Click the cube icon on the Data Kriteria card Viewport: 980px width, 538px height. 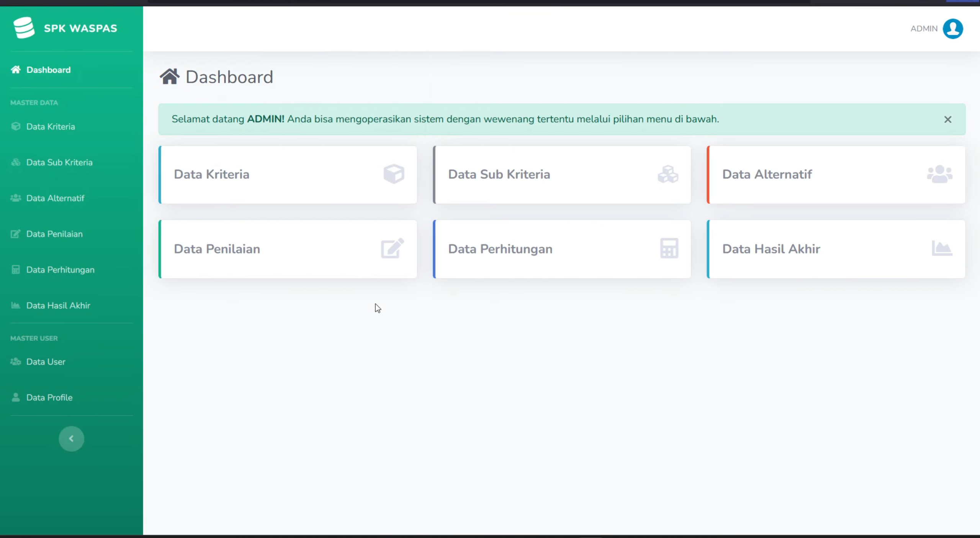tap(394, 174)
